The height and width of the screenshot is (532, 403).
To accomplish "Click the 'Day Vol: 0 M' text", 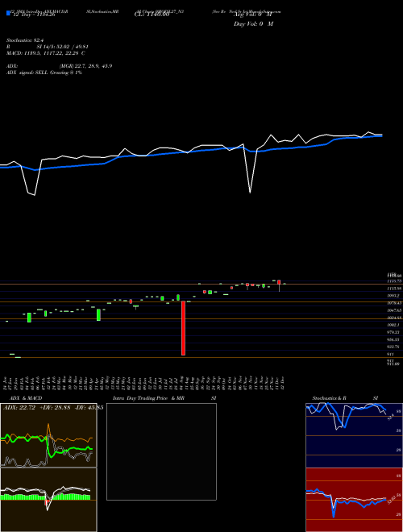I will pyautogui.click(x=253, y=24).
